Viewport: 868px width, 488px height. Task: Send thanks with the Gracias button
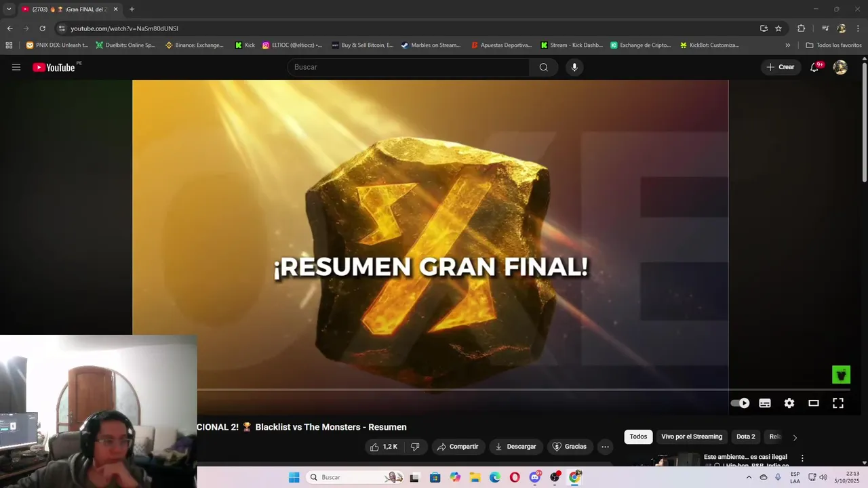tap(570, 447)
